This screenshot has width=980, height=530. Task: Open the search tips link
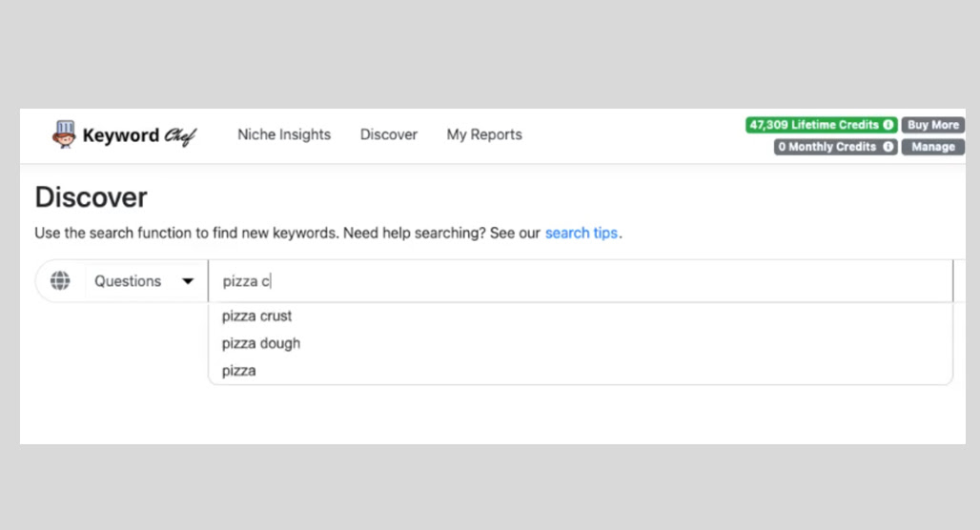click(581, 234)
